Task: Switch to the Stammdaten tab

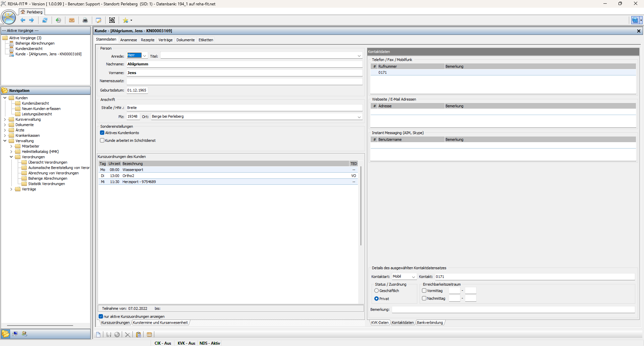Action: click(106, 40)
